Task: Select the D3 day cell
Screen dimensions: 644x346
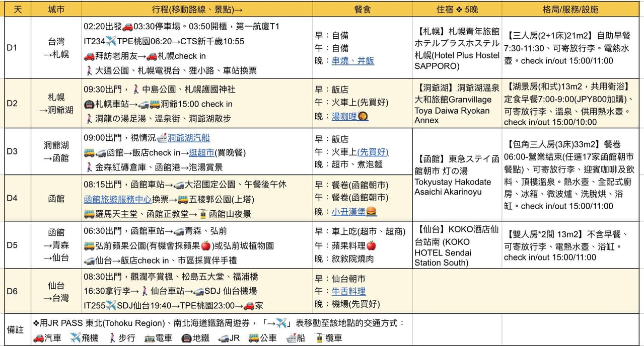Action: coord(18,151)
